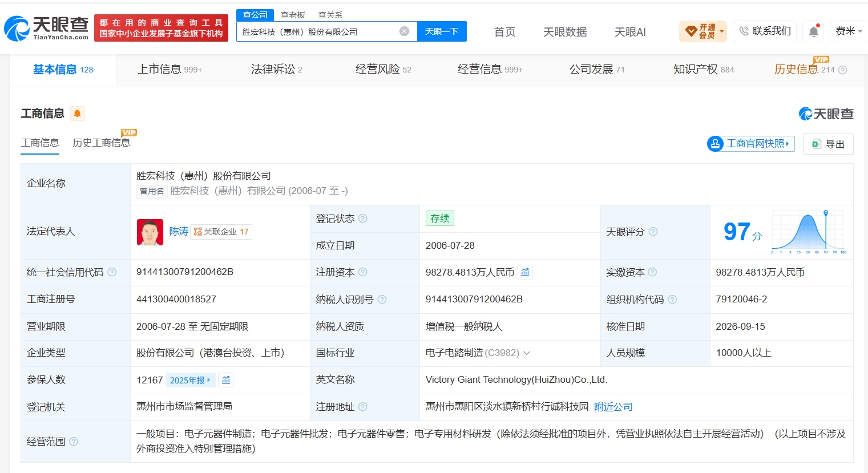Click help icon beside 历史信息 tab
Viewport: 868px width, 473px height.
tap(843, 70)
